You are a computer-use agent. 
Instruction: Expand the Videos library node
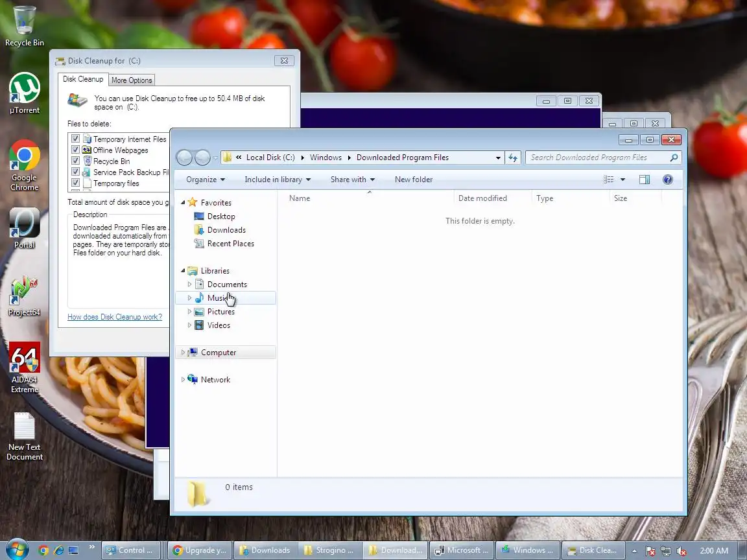189,325
